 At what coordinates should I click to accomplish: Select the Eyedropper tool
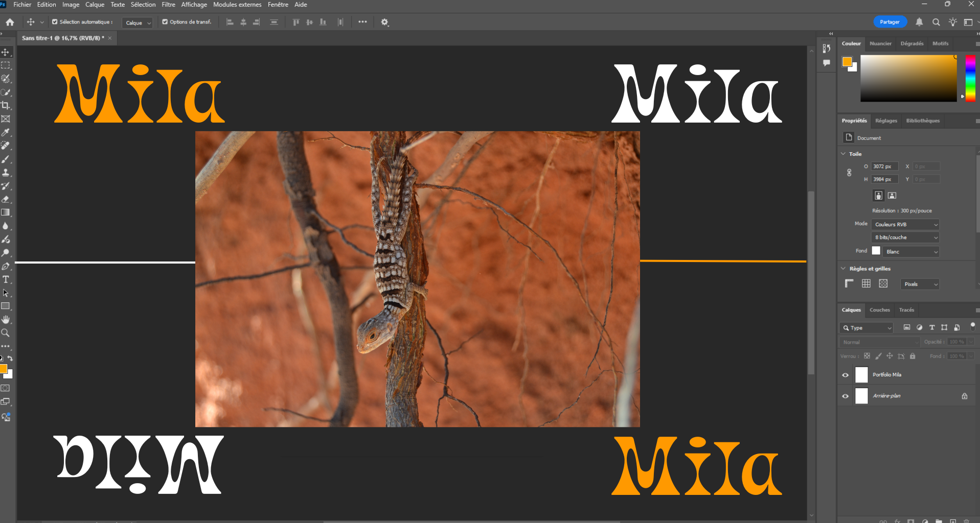[6, 132]
